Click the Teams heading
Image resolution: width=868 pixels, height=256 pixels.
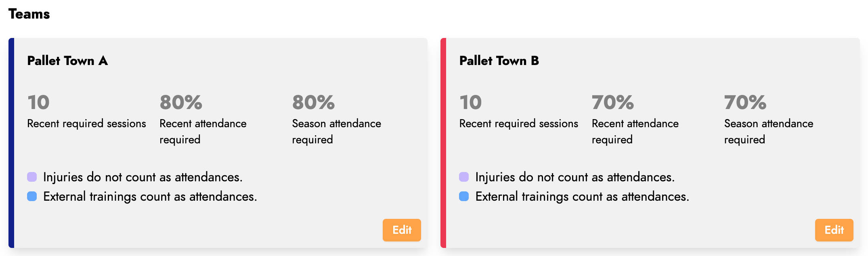pos(29,14)
